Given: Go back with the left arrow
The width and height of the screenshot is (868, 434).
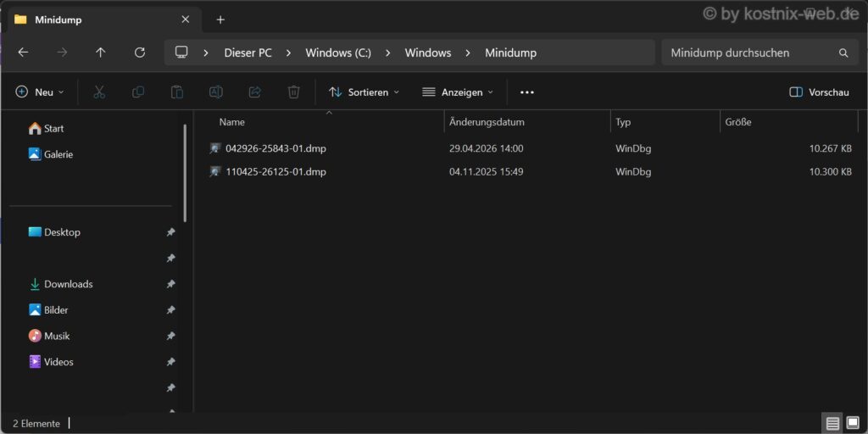Looking at the screenshot, I should tap(23, 53).
